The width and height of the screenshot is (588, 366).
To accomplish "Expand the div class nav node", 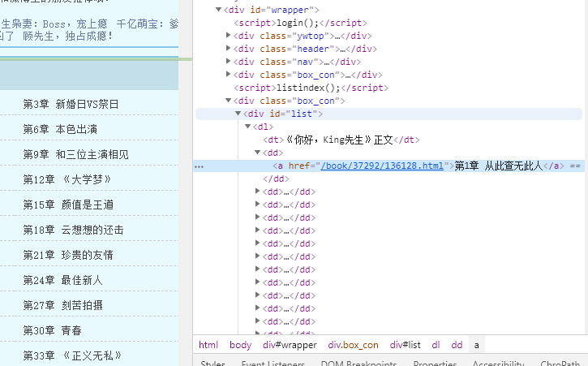I will [x=229, y=62].
